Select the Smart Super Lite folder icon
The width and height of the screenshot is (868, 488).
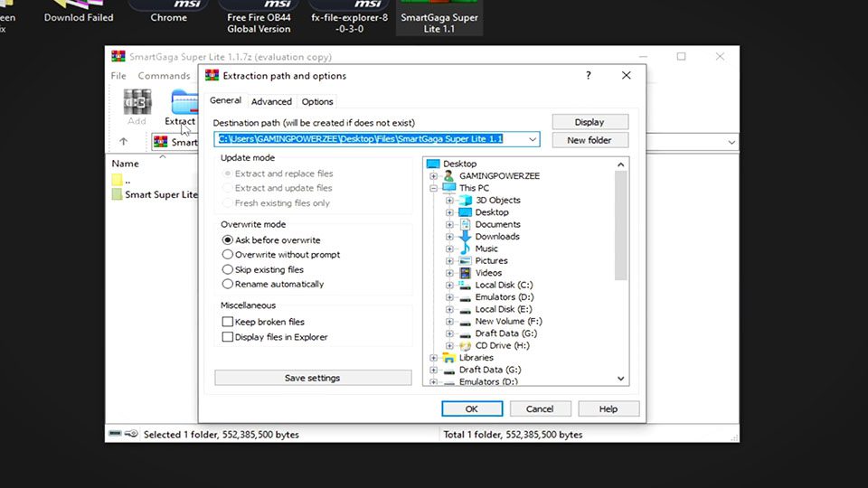point(117,194)
